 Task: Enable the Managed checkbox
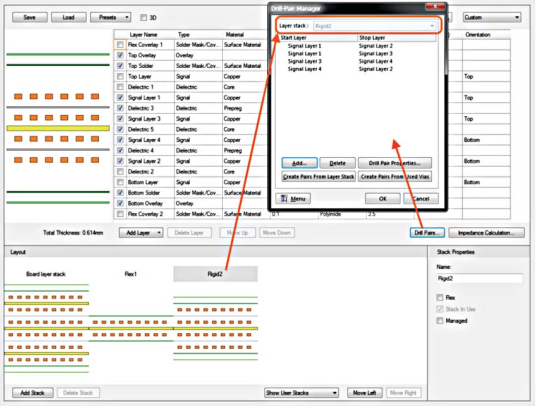[x=440, y=321]
